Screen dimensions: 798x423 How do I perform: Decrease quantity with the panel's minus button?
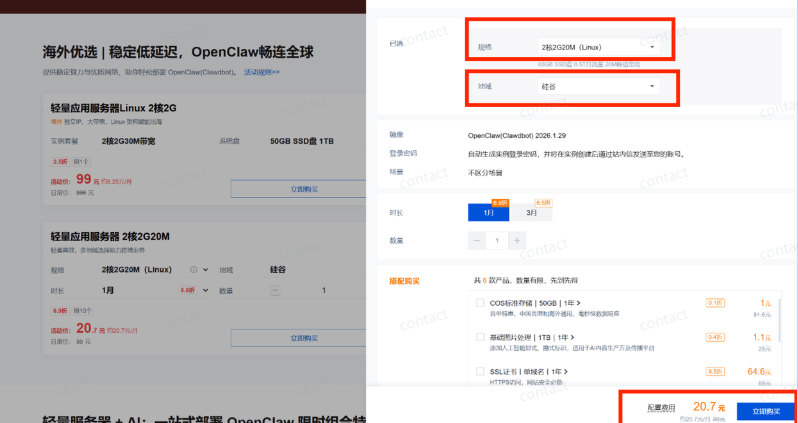tap(477, 241)
